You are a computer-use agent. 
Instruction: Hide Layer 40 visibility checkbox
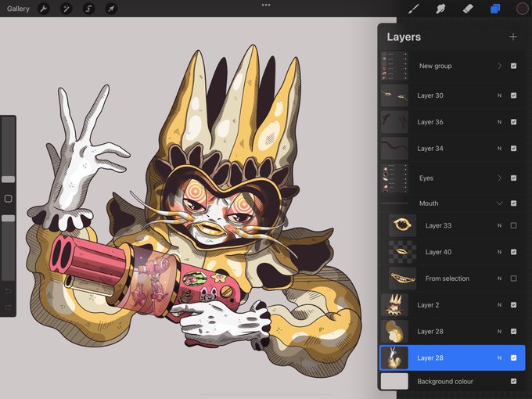tap(513, 252)
